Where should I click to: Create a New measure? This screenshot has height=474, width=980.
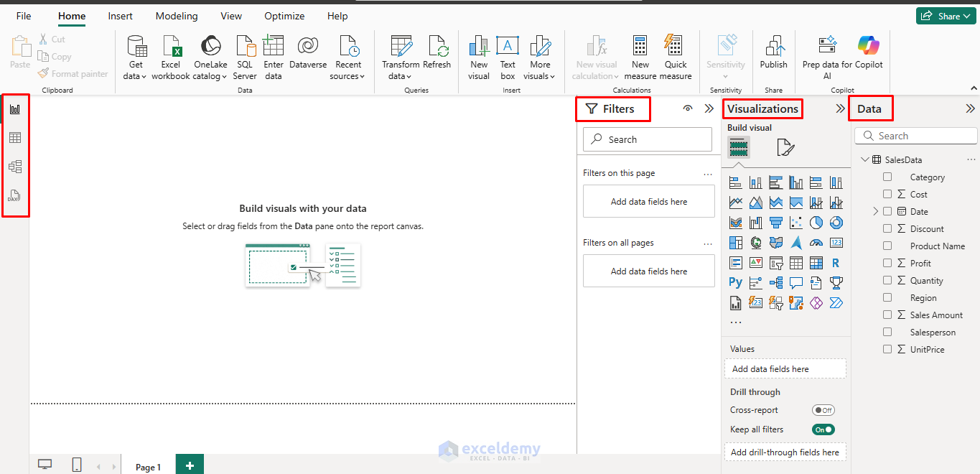click(x=640, y=57)
